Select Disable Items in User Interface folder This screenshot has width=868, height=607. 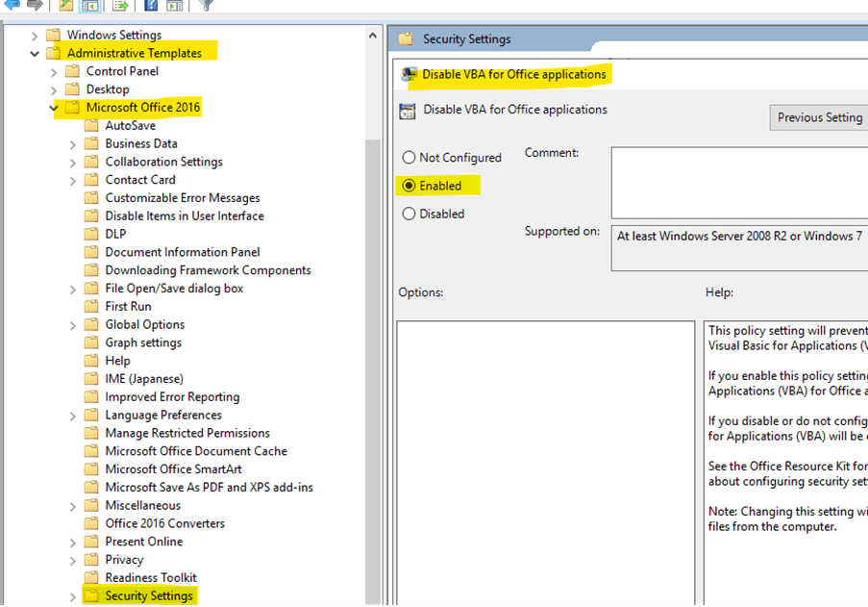point(185,216)
